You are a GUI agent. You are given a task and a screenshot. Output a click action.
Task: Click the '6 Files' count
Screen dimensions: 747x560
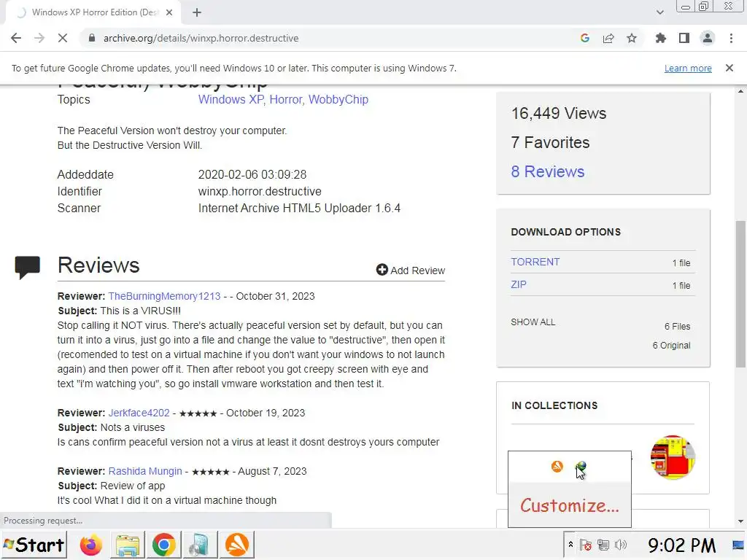678,326
